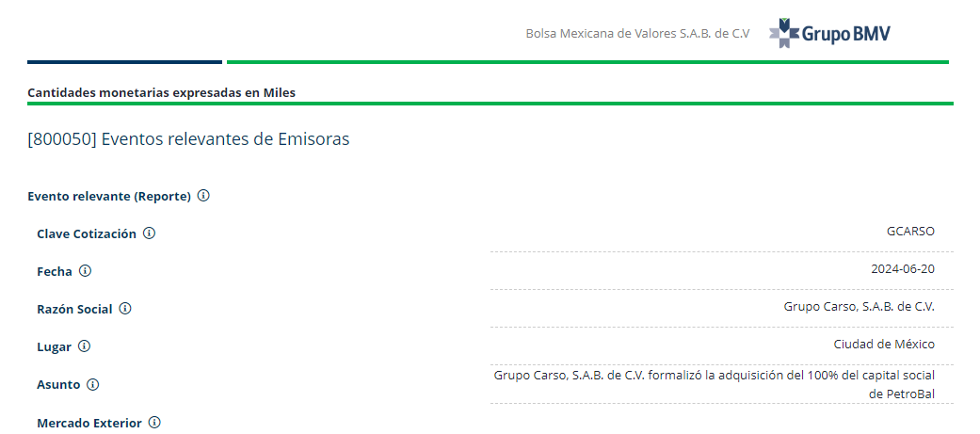This screenshot has width=980, height=434.
Task: Click the Eventos relevantes de Emisoras heading
Action: tap(188, 138)
